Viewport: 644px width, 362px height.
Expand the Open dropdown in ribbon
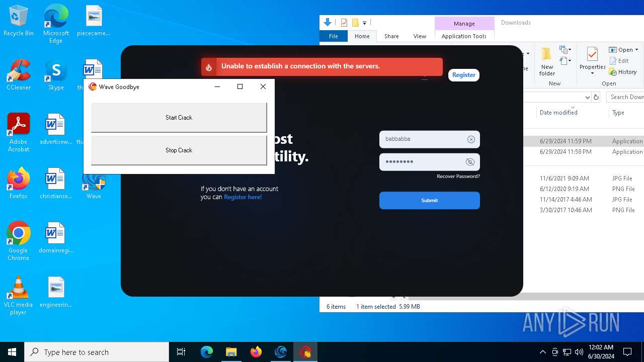click(x=636, y=50)
